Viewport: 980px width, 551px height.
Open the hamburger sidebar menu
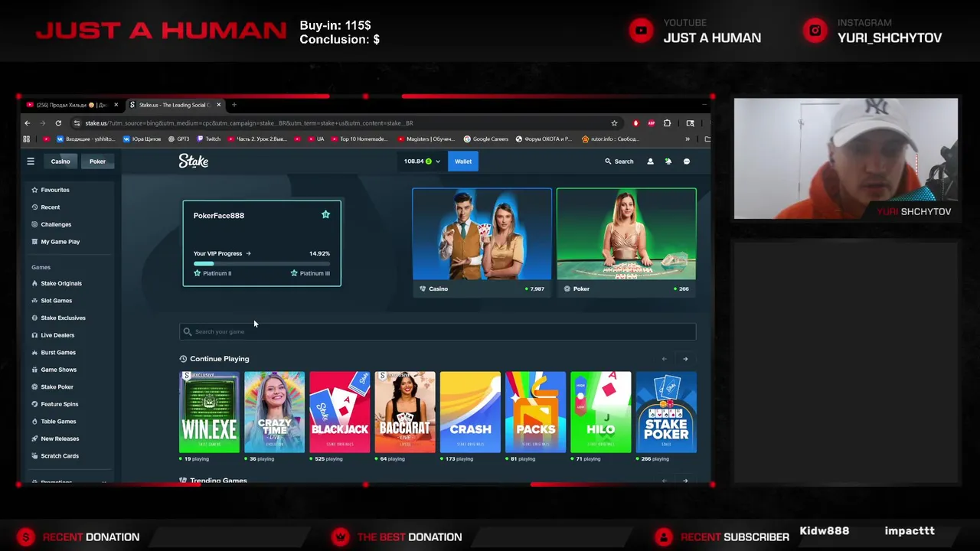[x=31, y=161]
